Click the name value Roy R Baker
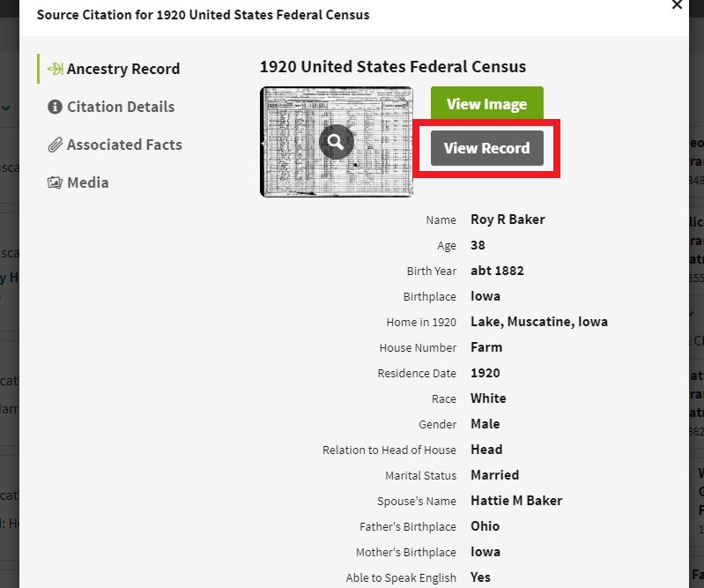Viewport: 704px width, 588px height. [x=508, y=220]
